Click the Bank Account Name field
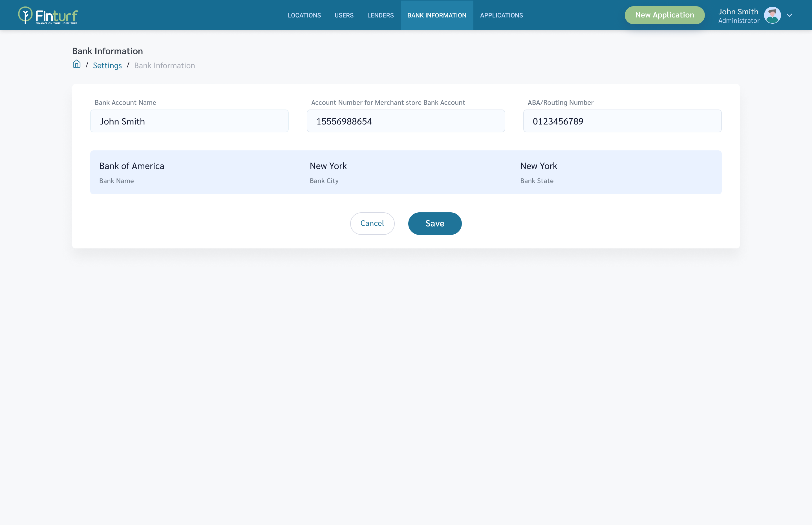The height and width of the screenshot is (525, 812). click(x=189, y=121)
